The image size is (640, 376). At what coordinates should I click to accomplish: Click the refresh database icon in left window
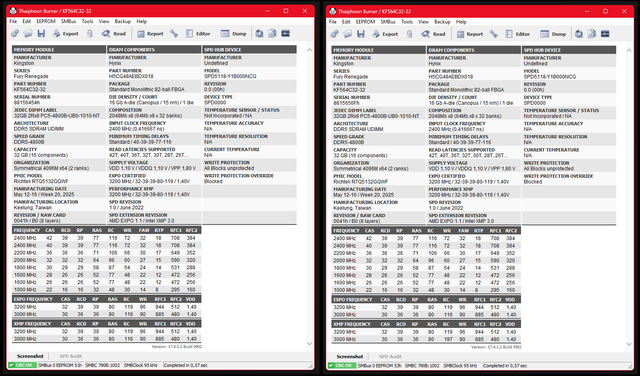(x=259, y=33)
